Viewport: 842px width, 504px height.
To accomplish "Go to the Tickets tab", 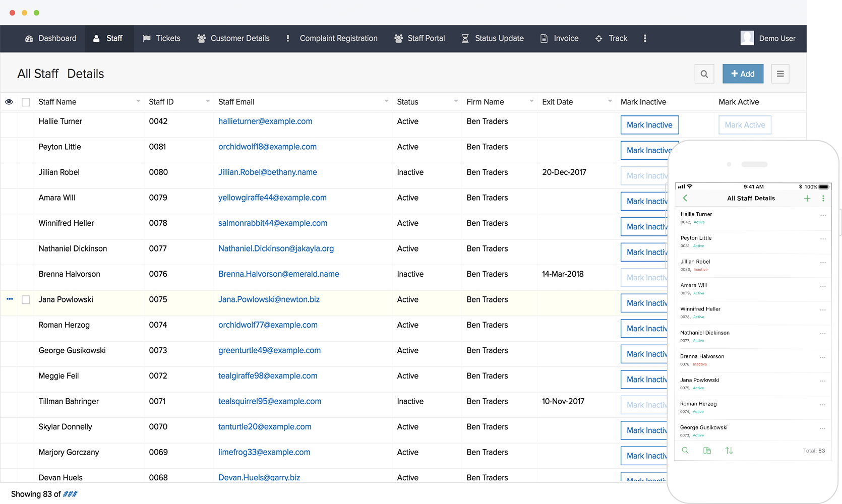I will (x=161, y=38).
